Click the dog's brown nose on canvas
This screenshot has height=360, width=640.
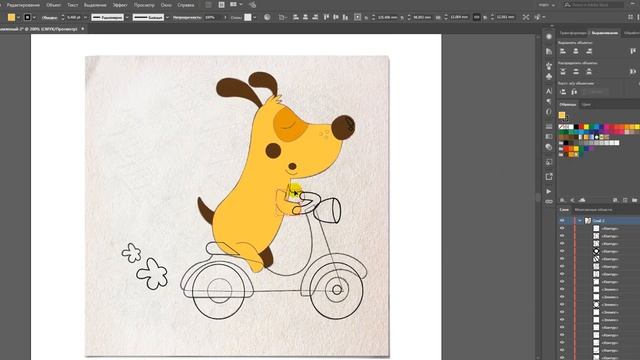click(343, 127)
